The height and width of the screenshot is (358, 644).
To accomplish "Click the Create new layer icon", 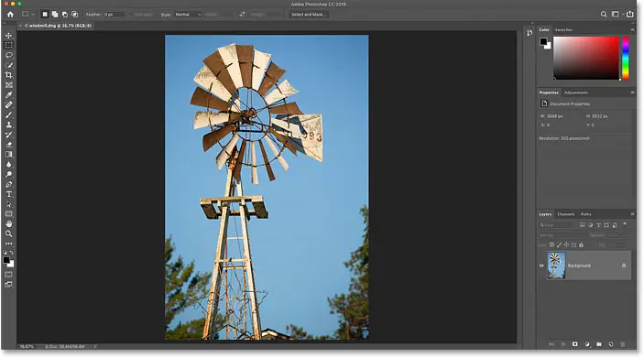I will pyautogui.click(x=611, y=344).
